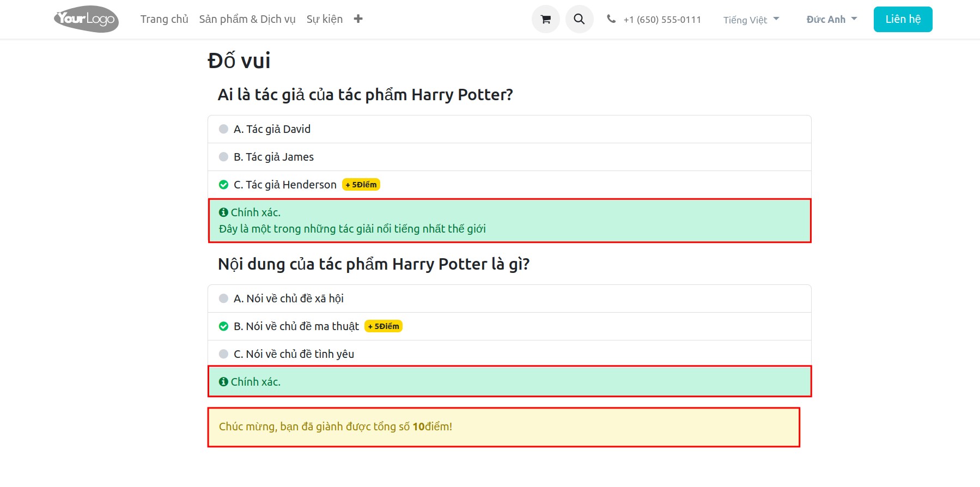Click the info icon in first Chính xác box
980x487 pixels.
pos(223,212)
